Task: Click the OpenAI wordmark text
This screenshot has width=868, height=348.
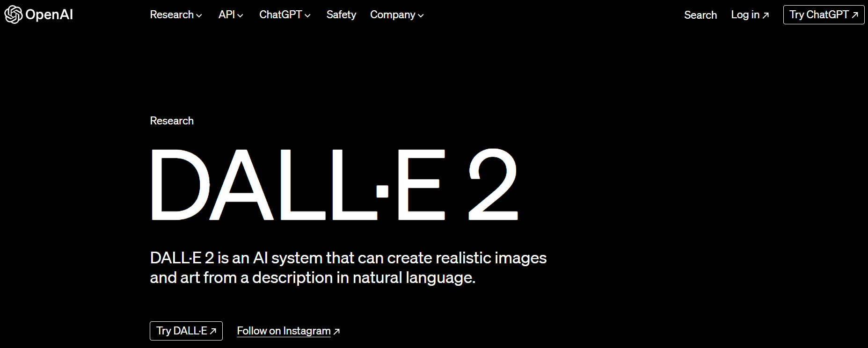Action: pyautogui.click(x=49, y=15)
